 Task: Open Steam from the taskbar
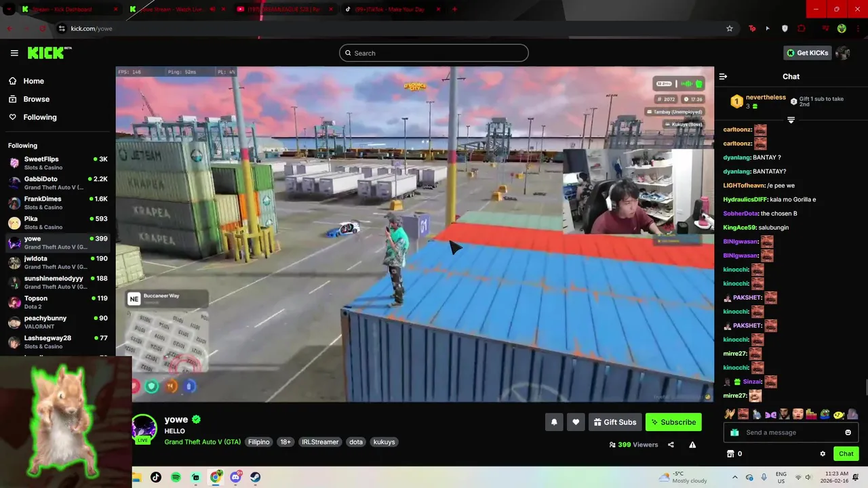pyautogui.click(x=256, y=477)
